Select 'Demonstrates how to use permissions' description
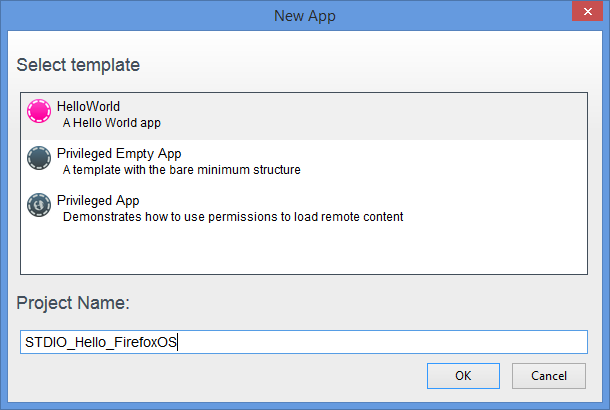 tap(233, 217)
